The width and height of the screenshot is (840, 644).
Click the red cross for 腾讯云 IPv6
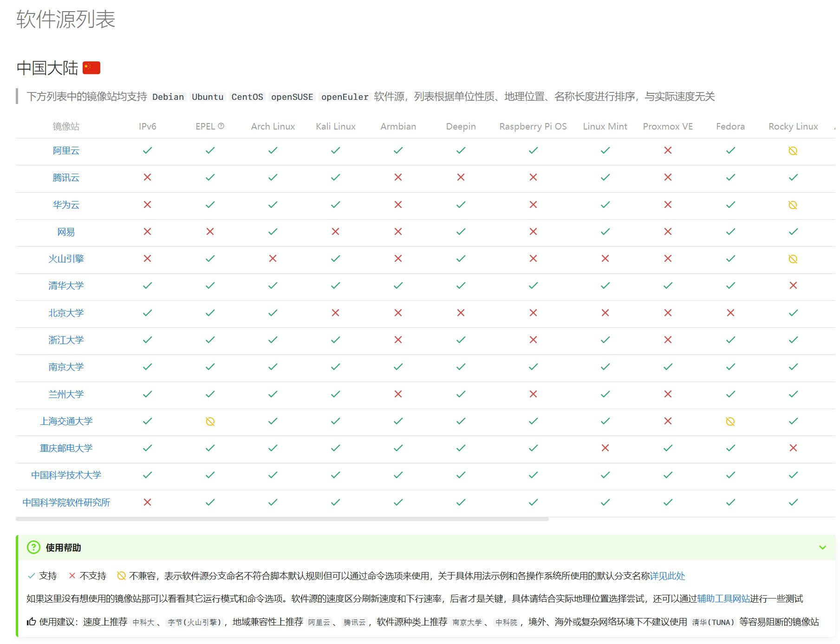[147, 177]
